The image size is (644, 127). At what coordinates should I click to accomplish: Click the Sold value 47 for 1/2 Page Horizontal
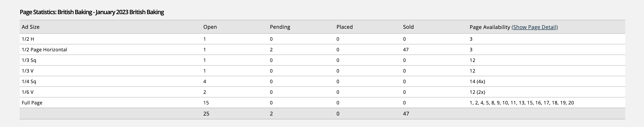click(405, 50)
